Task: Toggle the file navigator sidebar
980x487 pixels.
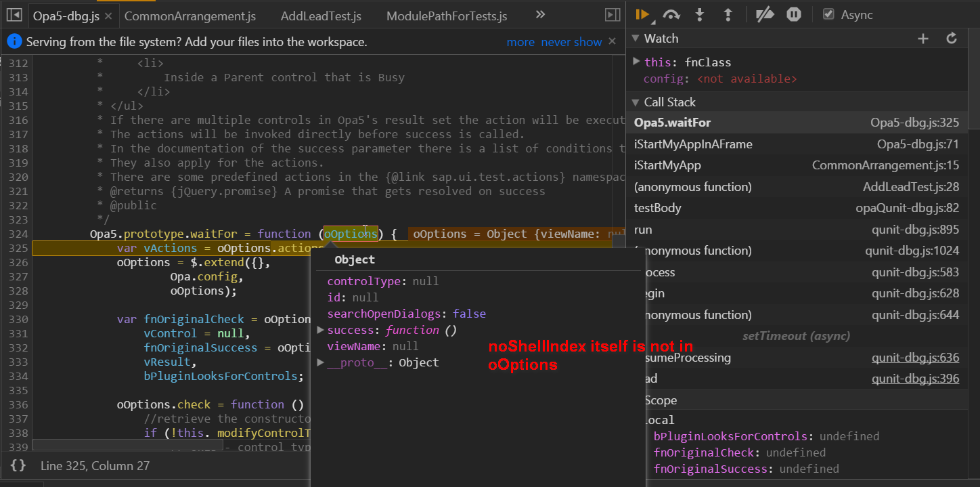Action: pos(14,15)
